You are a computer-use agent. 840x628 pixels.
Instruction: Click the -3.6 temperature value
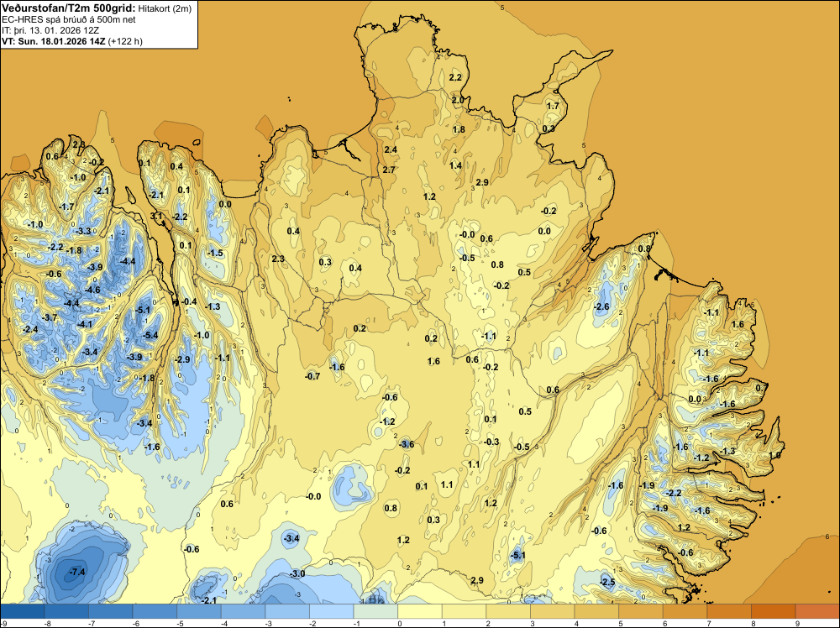pyautogui.click(x=407, y=444)
